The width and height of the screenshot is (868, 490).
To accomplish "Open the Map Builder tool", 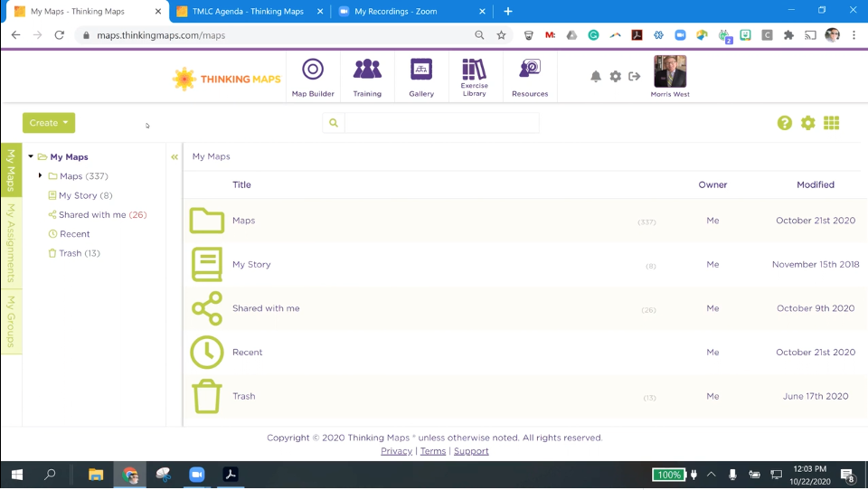I will [313, 78].
